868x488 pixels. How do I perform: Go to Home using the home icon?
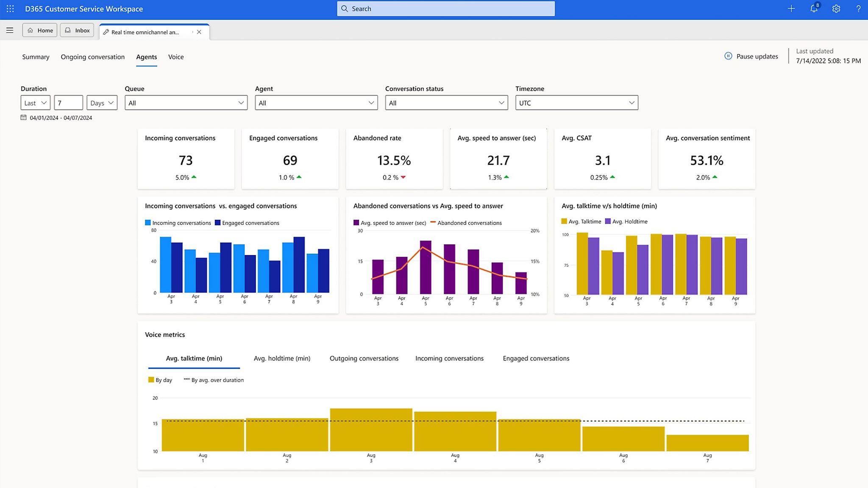point(39,30)
